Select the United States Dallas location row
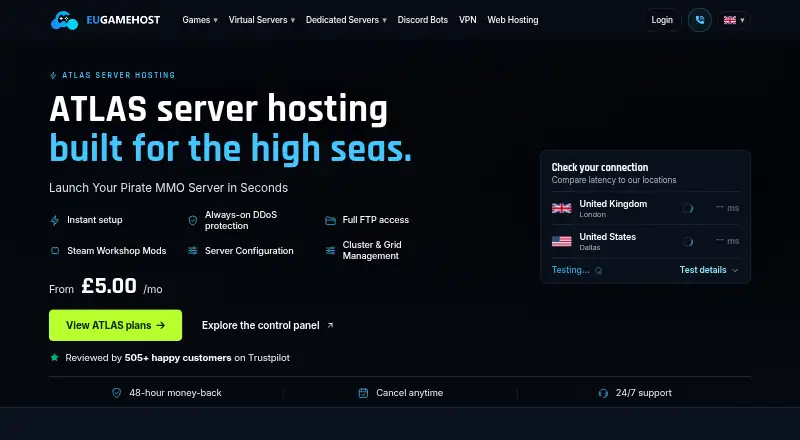 [645, 241]
